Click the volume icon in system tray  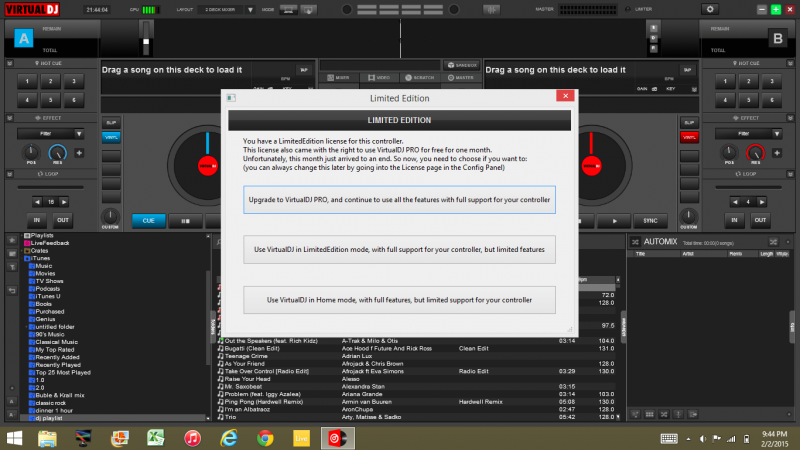tap(703, 439)
